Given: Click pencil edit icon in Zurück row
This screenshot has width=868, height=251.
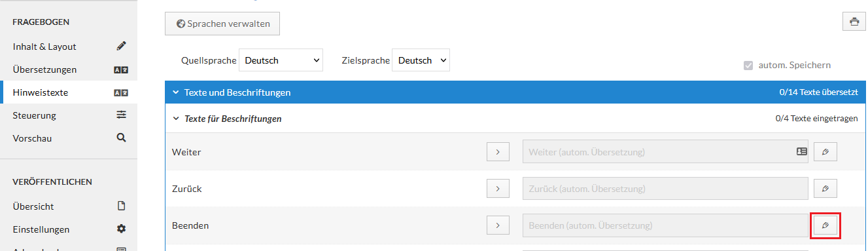Looking at the screenshot, I should point(825,189).
